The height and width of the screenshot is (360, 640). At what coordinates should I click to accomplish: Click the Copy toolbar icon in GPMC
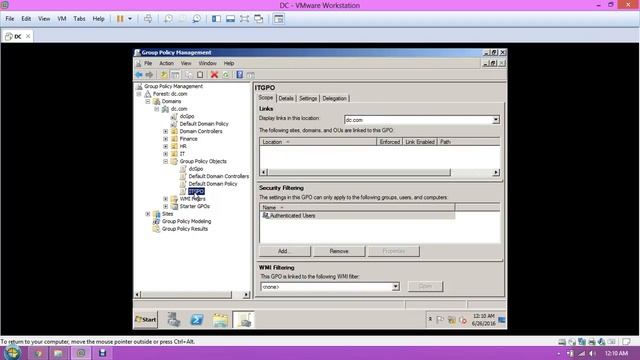click(189, 75)
